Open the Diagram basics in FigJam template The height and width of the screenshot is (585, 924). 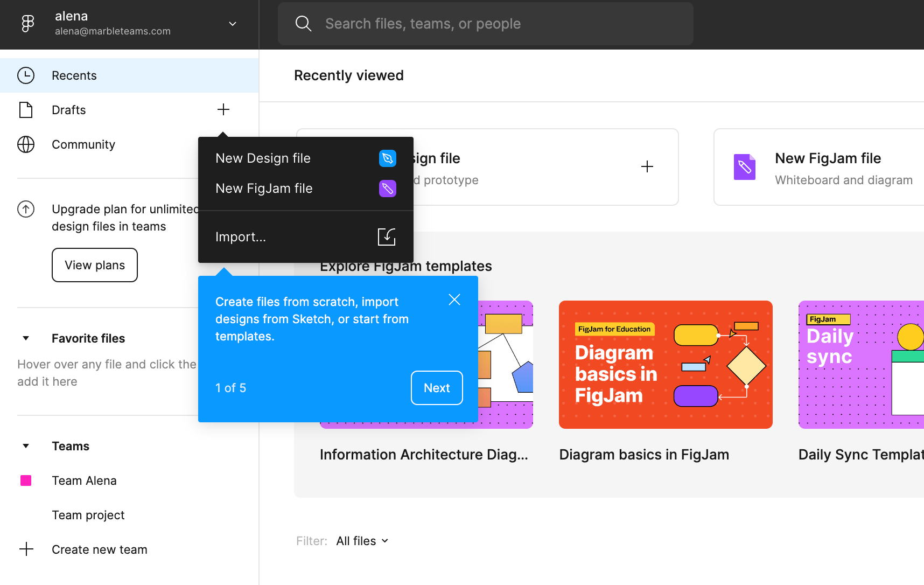point(666,365)
